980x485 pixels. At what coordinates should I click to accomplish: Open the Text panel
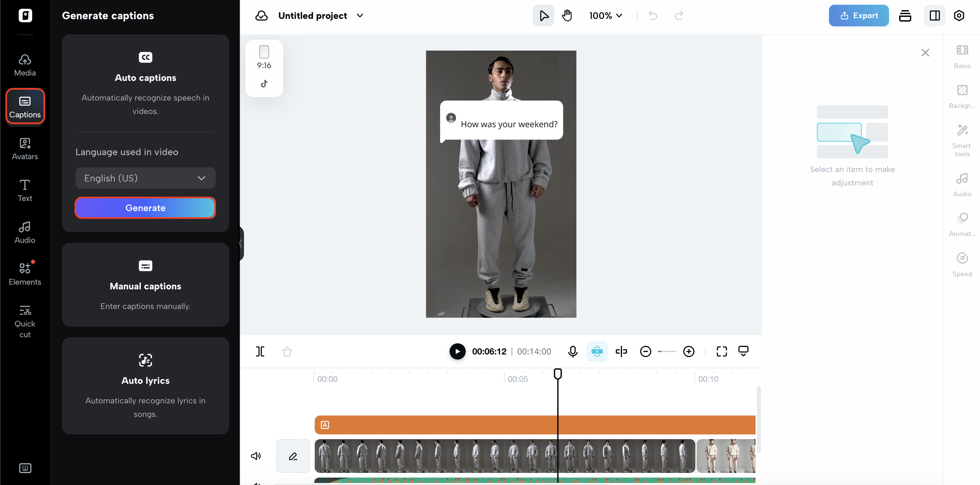pyautogui.click(x=24, y=190)
